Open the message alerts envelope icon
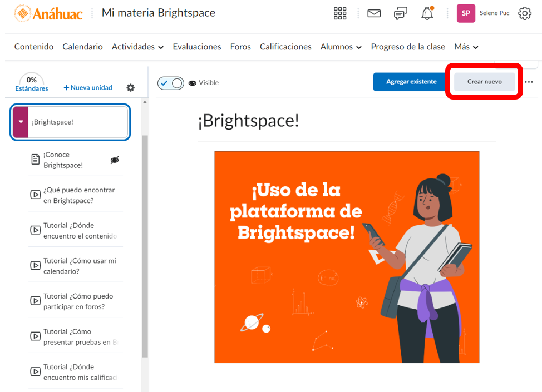 click(374, 13)
